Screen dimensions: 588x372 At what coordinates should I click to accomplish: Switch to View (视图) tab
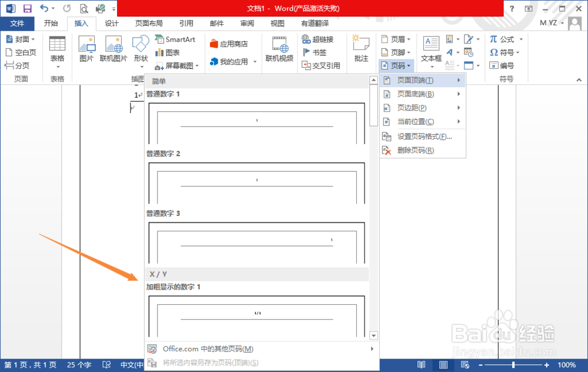(278, 24)
